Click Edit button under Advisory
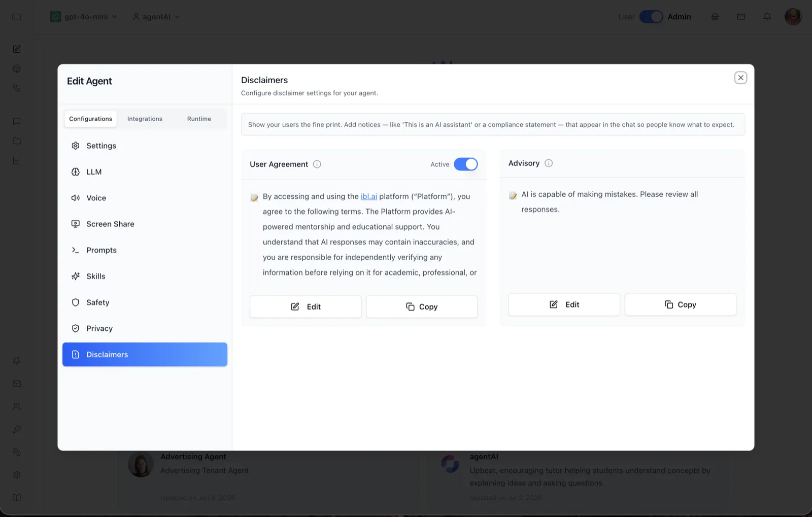812x517 pixels. click(x=564, y=304)
